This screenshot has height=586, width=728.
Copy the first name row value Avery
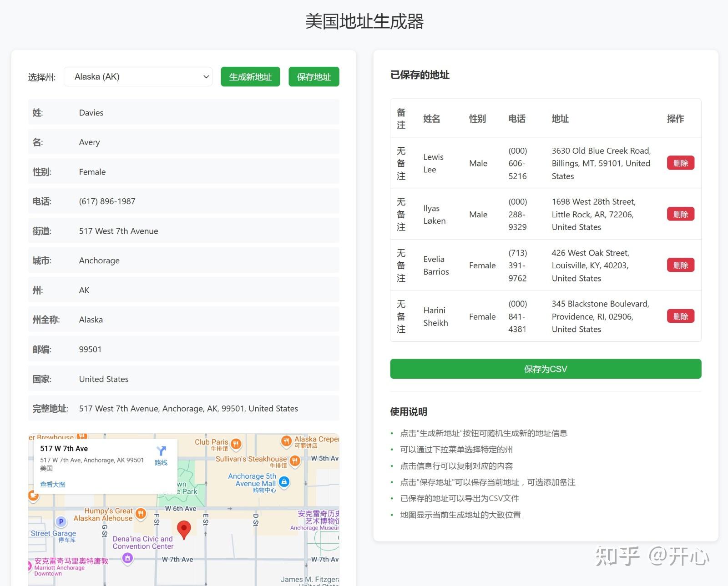184,142
